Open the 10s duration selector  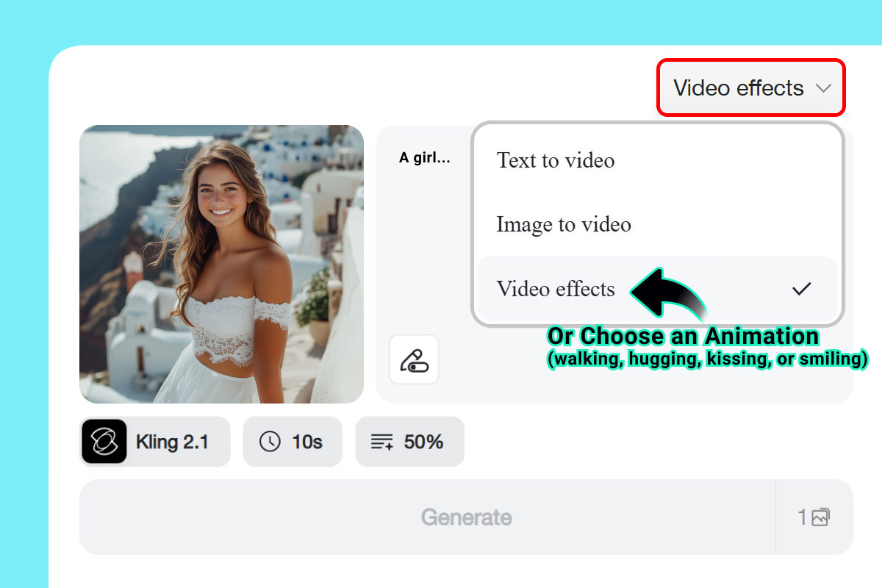(293, 442)
